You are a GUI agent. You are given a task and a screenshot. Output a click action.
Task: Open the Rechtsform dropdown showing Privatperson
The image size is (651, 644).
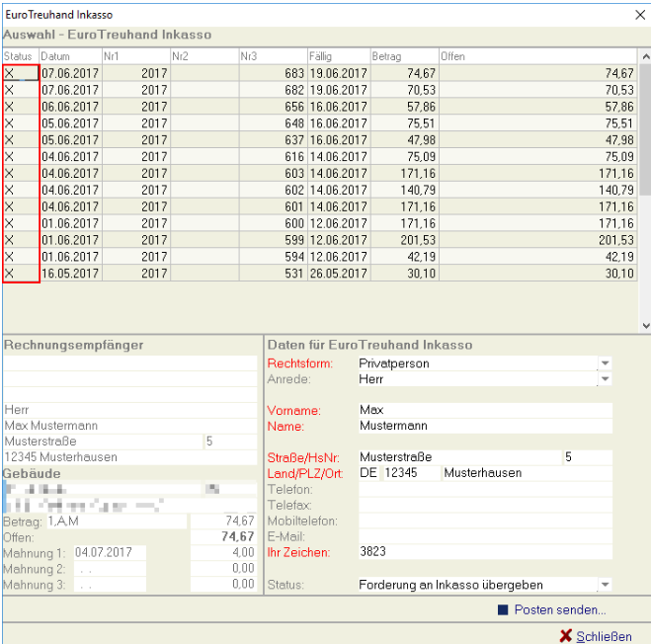tap(605, 363)
